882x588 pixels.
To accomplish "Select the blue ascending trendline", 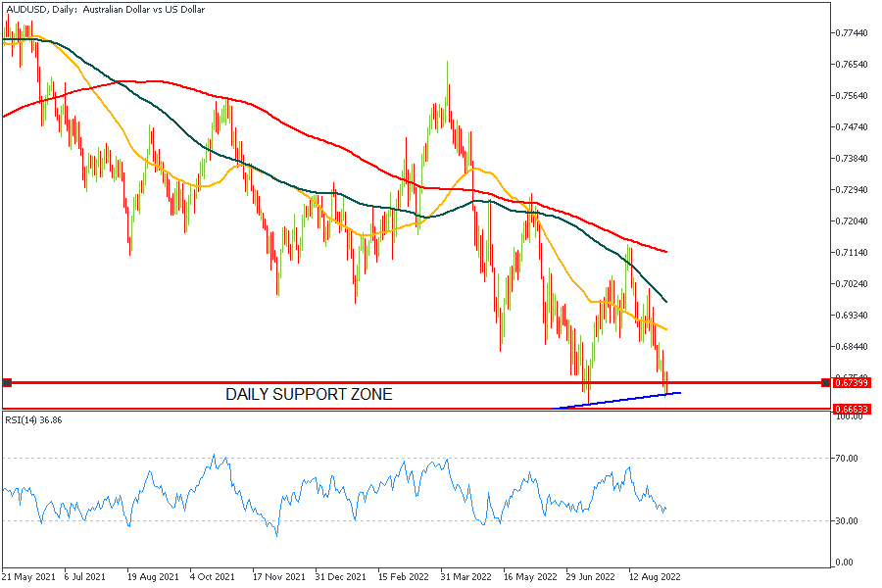I will tap(627, 399).
